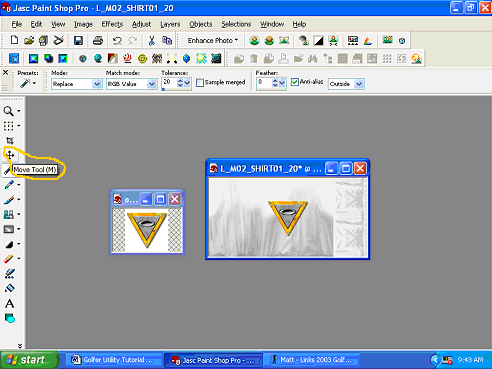Image resolution: width=492 pixels, height=369 pixels.
Task: Open the Effects menu
Action: pyautogui.click(x=112, y=24)
